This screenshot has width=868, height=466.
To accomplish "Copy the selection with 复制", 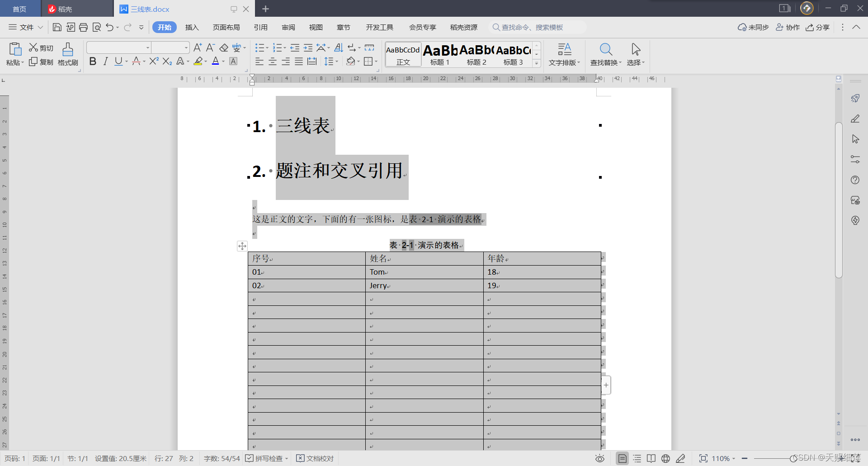I will 41,62.
